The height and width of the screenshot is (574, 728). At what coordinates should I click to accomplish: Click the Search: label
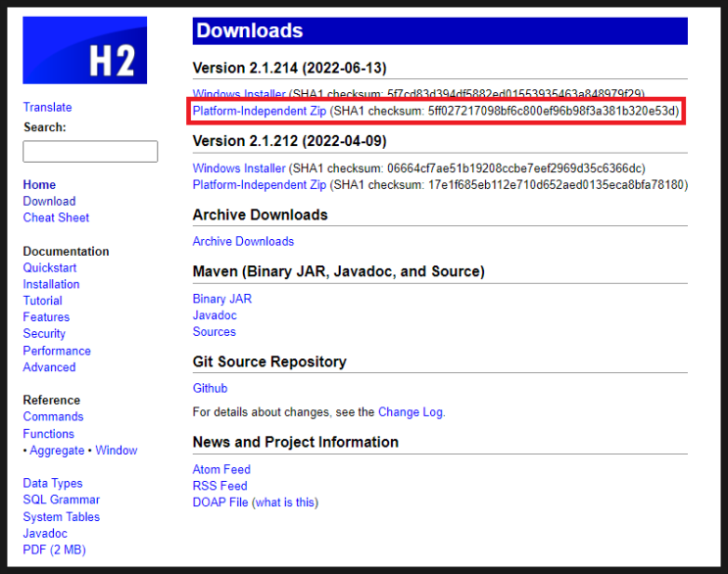(x=45, y=127)
